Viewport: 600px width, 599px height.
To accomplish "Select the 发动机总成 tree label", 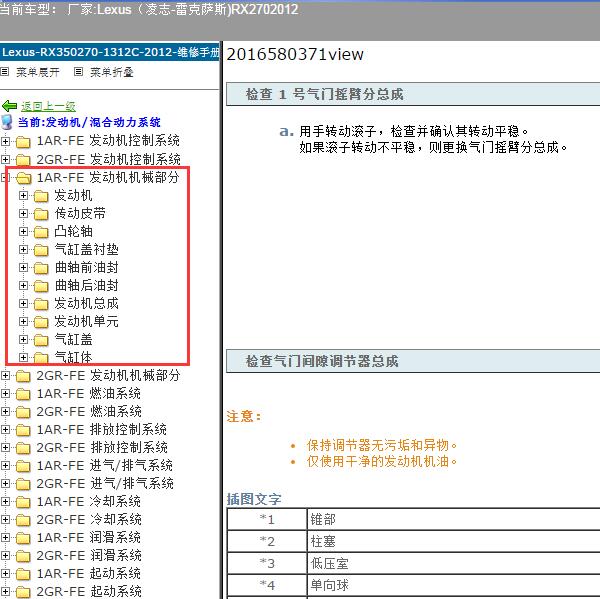I will coord(86,304).
